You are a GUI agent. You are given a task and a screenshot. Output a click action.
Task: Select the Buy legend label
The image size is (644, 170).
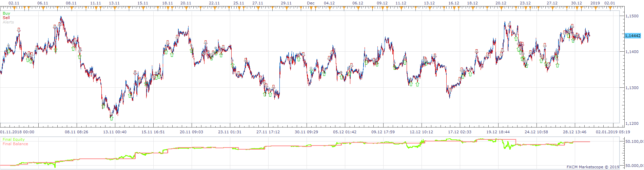(6, 14)
